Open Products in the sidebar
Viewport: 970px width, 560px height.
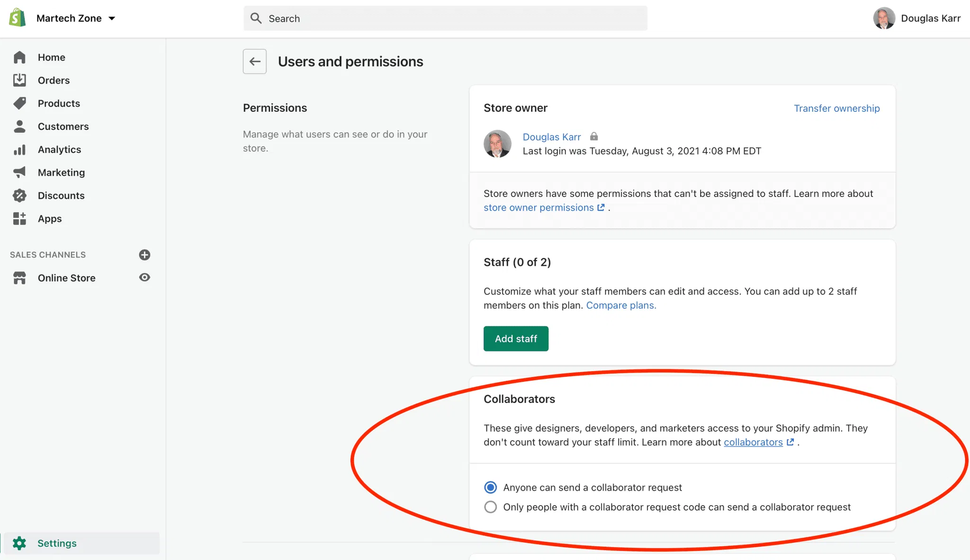pos(59,103)
